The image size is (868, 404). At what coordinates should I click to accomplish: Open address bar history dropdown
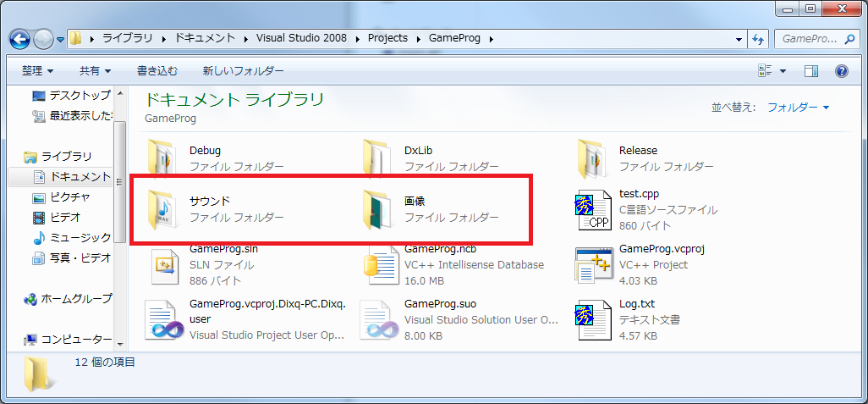click(x=739, y=39)
